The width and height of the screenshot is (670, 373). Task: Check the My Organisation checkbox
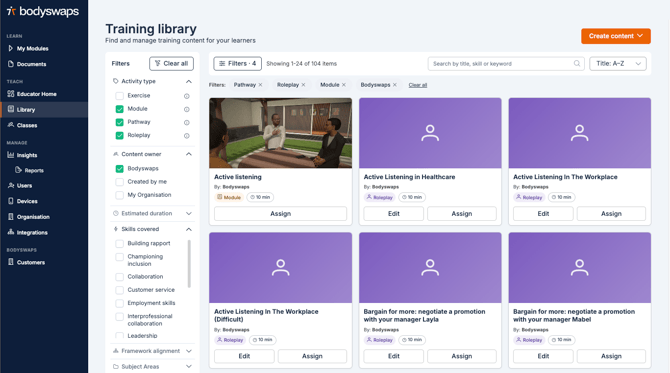coord(120,195)
